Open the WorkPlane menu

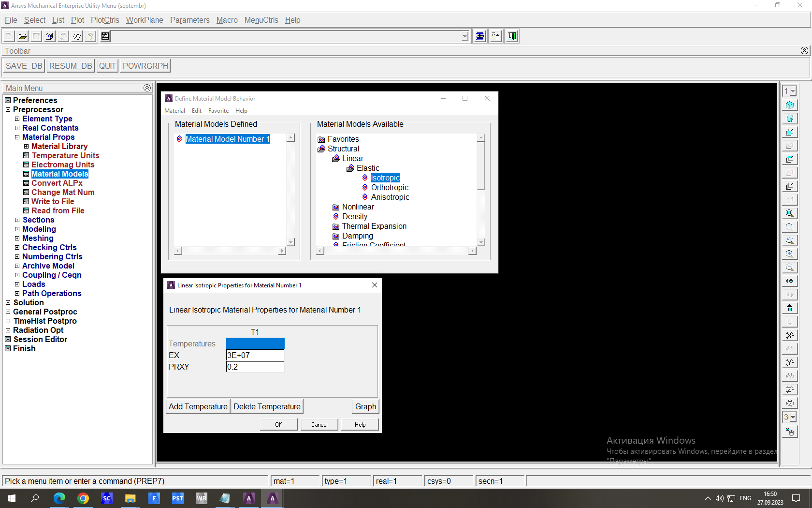coord(145,20)
